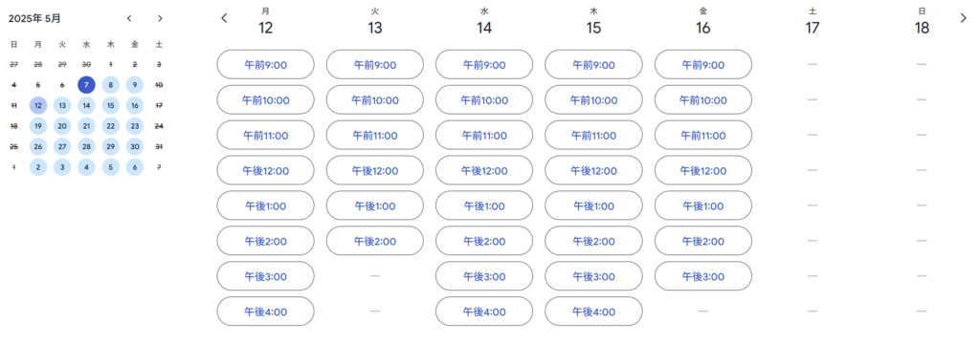
Task: Select 午後2:00 slot on Tuesday 13
Action: [x=375, y=241]
